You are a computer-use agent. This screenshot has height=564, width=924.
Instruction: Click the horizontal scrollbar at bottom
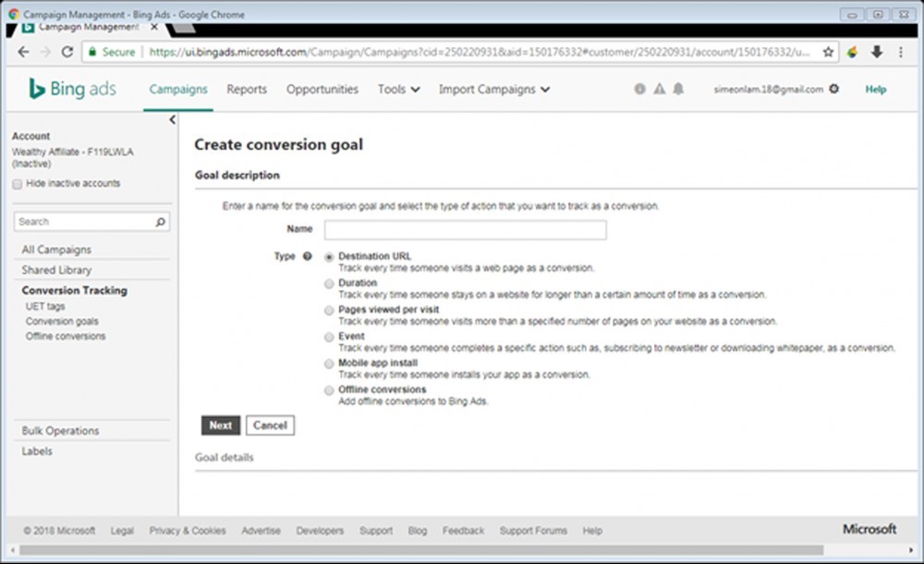(x=421, y=550)
